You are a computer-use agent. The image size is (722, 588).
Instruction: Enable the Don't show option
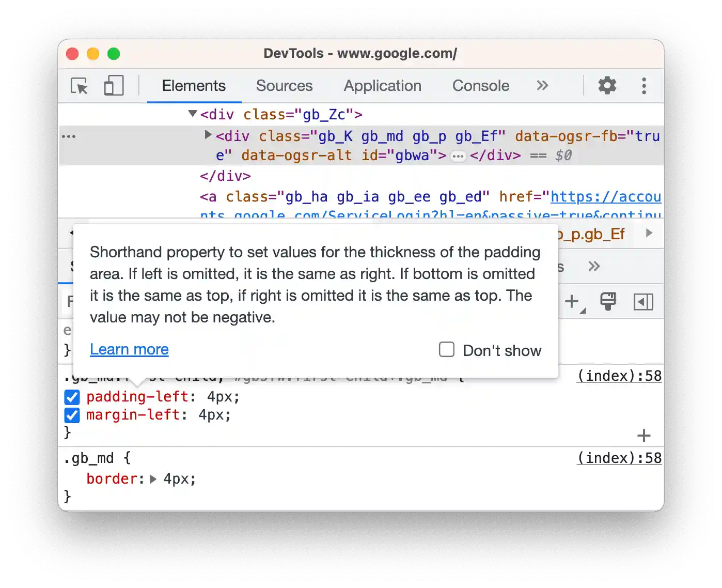click(x=446, y=350)
